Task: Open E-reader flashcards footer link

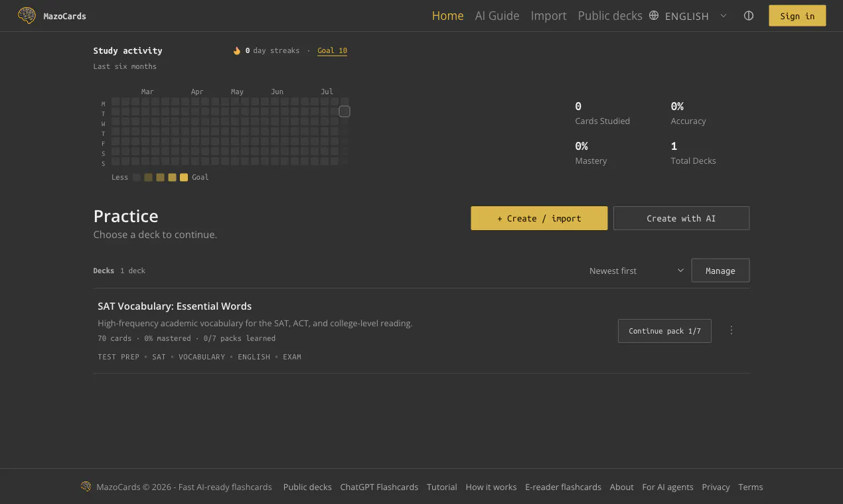Action: pos(563,487)
